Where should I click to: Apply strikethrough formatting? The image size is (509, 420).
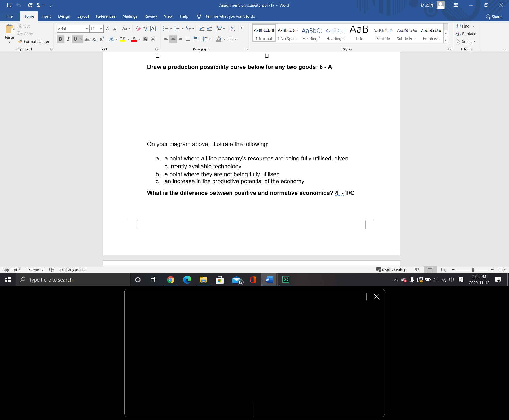87,39
